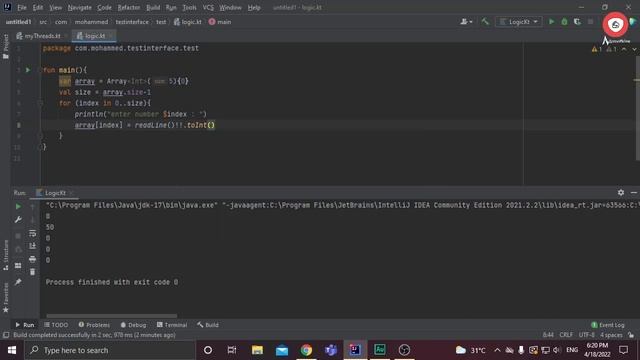640x360 pixels.
Task: Open Chrome from the taskbar
Action: click(306, 350)
